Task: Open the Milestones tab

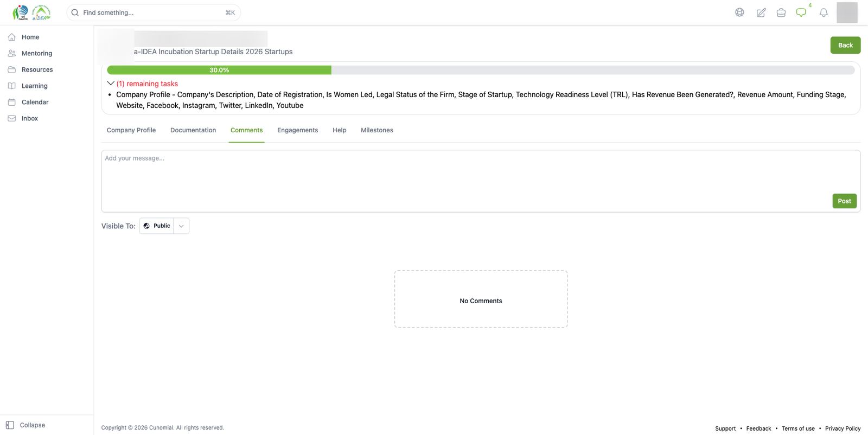Action: click(377, 130)
